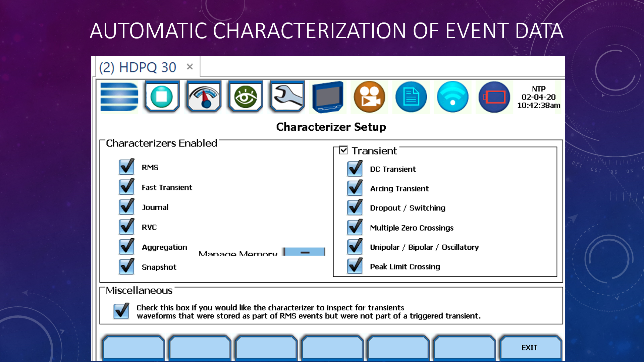The width and height of the screenshot is (644, 362).
Task: Toggle the Fast Transient checkbox
Action: pos(127,187)
